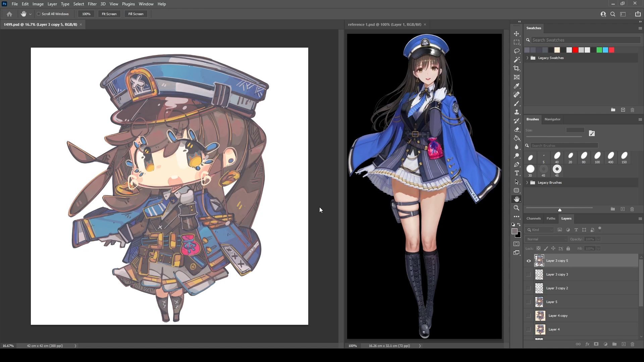Open Swatches panel menu icon
This screenshot has width=644, height=362.
[x=640, y=28]
